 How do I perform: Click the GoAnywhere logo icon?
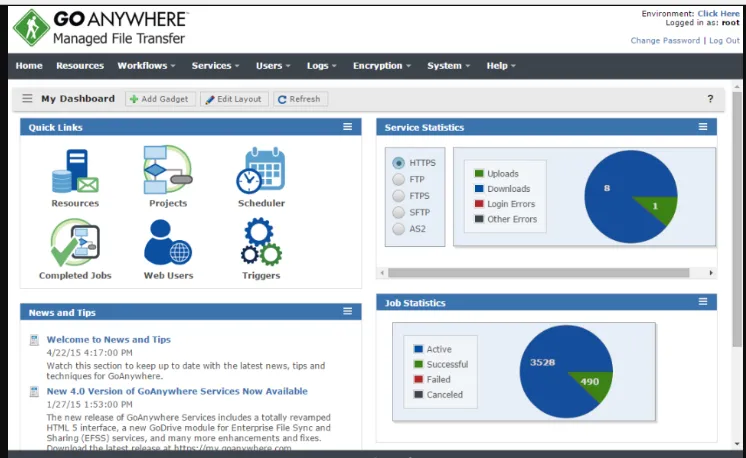(x=31, y=28)
